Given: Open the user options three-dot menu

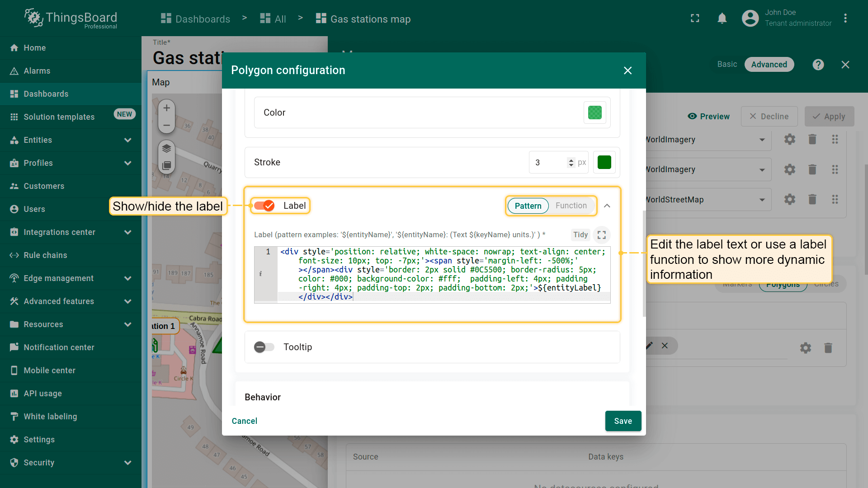Looking at the screenshot, I should coord(845,19).
